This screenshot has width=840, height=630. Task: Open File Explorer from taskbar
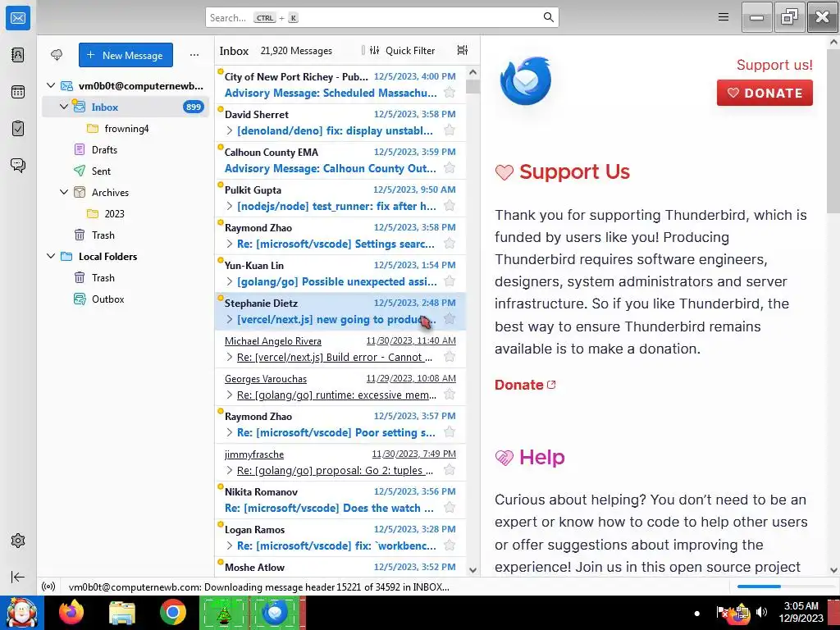click(x=122, y=612)
